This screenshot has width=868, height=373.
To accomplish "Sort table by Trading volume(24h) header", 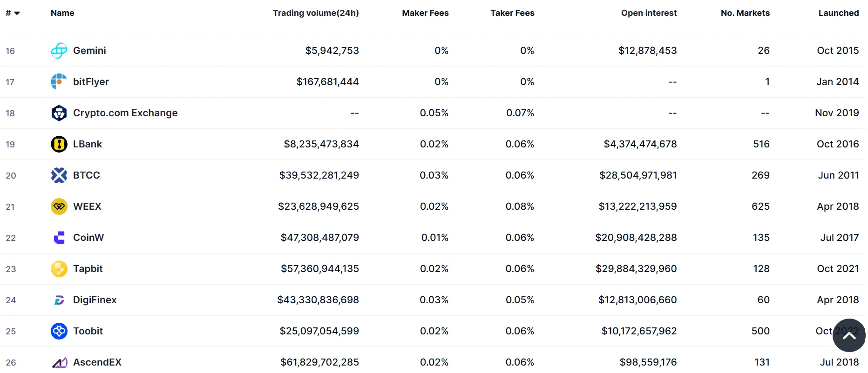I will click(x=316, y=13).
